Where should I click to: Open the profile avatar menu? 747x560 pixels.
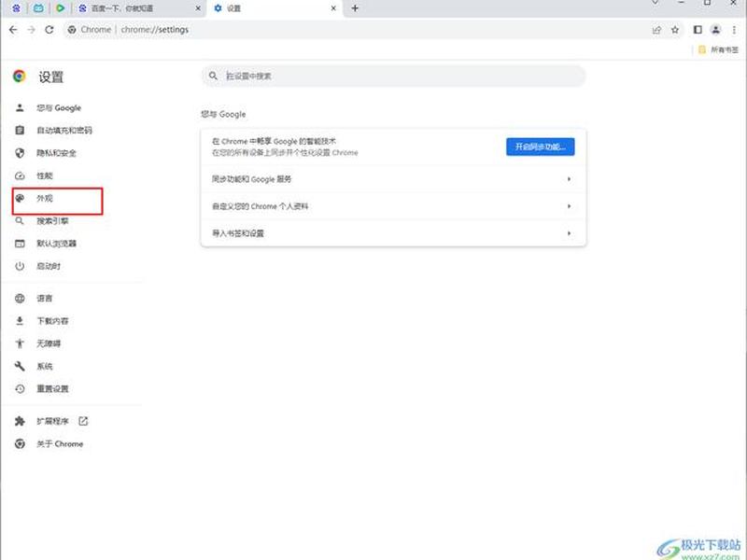coord(715,30)
